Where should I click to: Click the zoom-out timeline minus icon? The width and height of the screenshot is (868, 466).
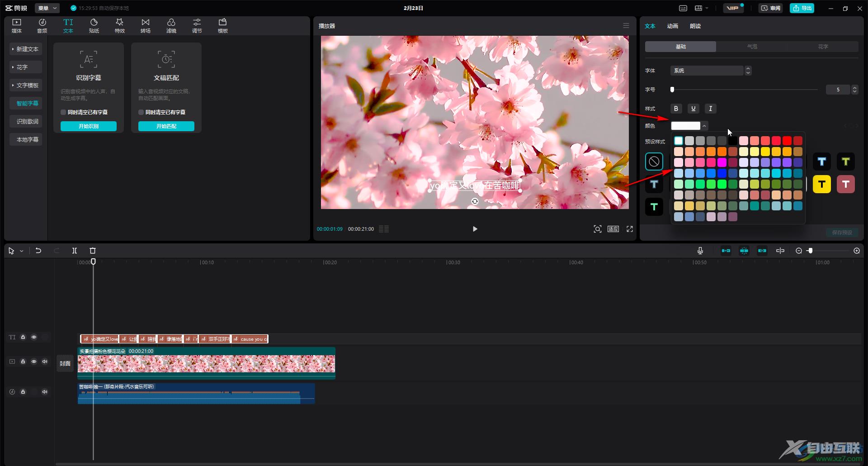point(799,251)
